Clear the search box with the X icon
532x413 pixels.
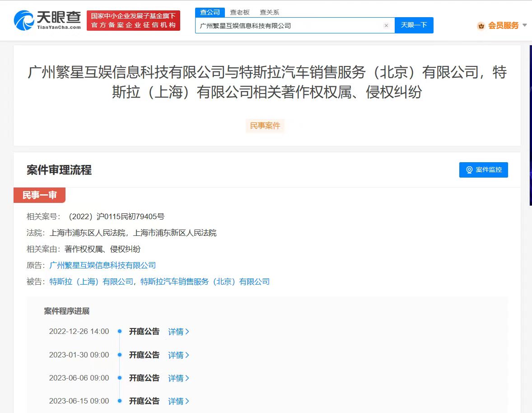pyautogui.click(x=386, y=25)
